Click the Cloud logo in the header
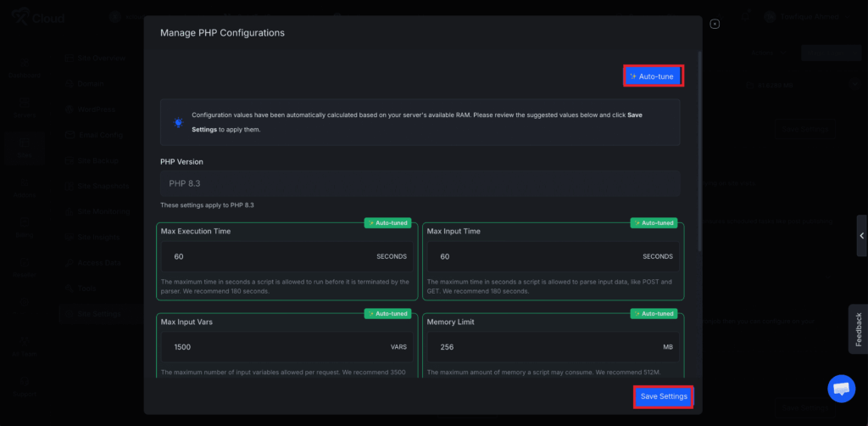Viewport: 868px width, 426px height. (x=38, y=17)
